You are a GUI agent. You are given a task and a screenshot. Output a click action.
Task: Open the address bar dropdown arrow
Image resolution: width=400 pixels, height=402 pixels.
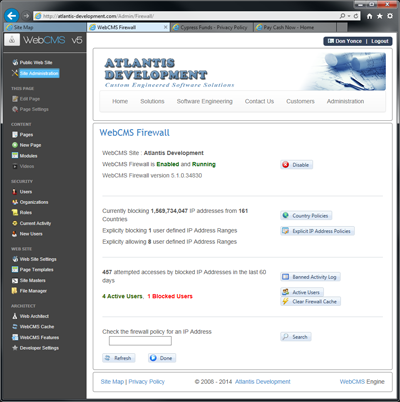[x=348, y=16]
